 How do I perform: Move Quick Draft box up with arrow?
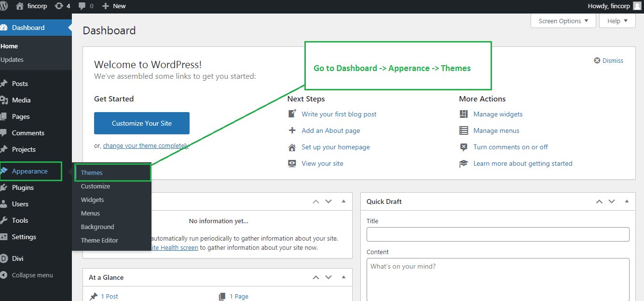[x=599, y=201]
